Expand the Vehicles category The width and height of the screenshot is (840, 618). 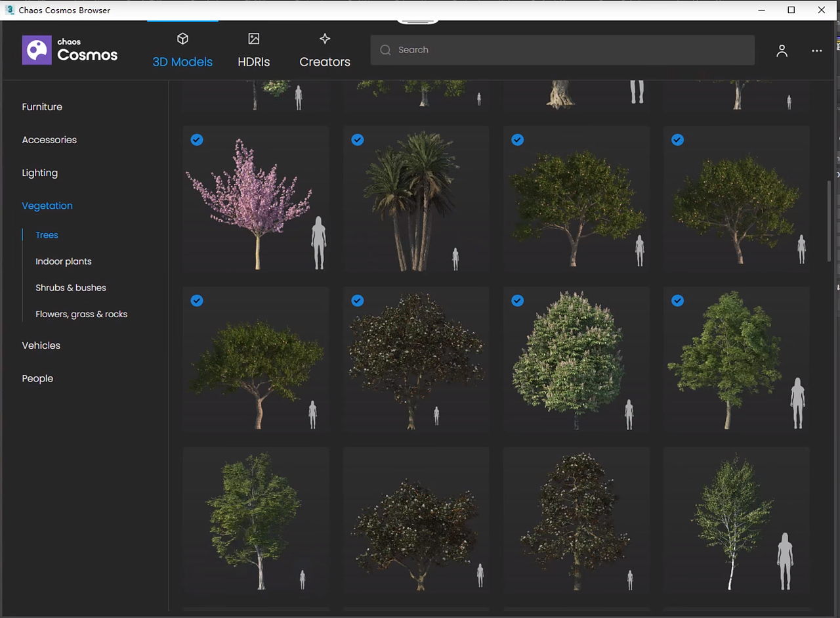pyautogui.click(x=41, y=345)
